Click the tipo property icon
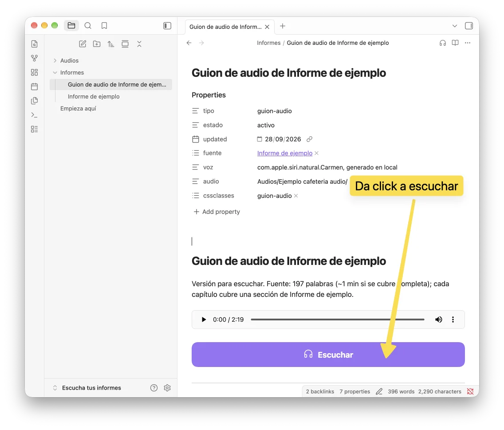Screen dimensions: 504x430 tap(195, 111)
